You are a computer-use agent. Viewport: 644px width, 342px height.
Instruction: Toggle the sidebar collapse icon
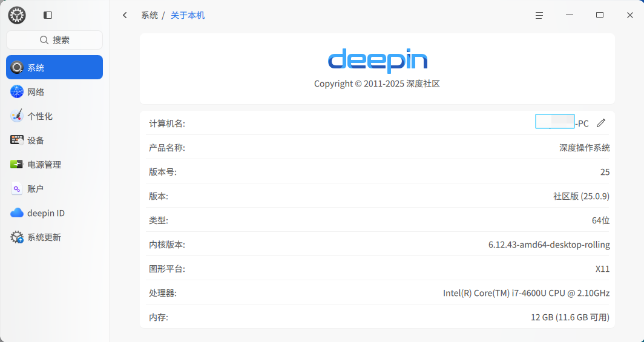point(48,15)
